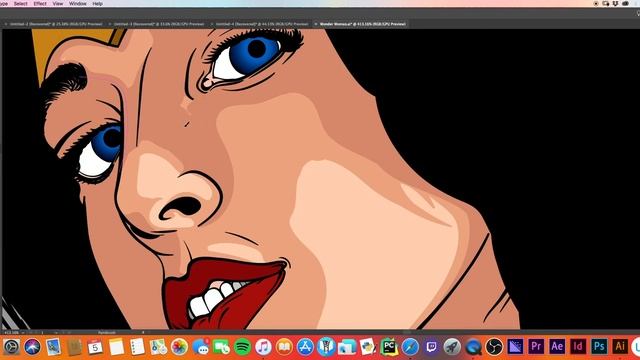The width and height of the screenshot is (640, 360).
Task: Open the Help menu
Action: pos(98,3)
